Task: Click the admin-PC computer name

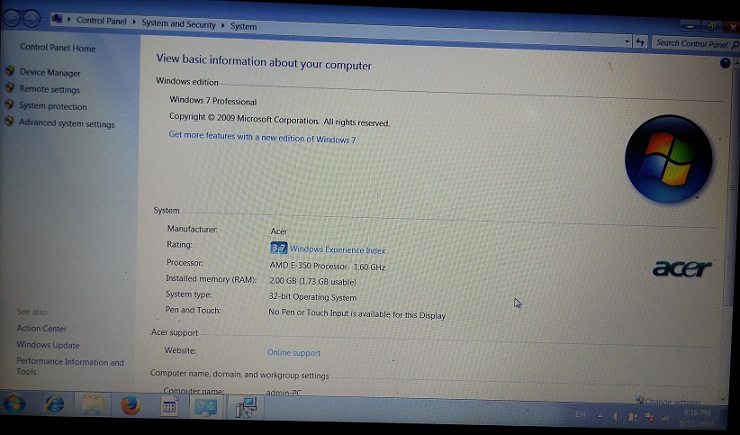Action: pos(284,392)
